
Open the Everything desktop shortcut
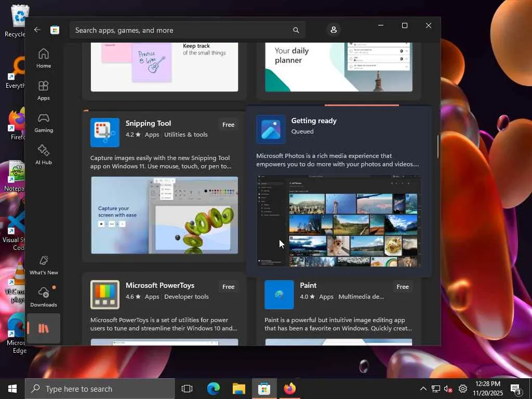(15, 73)
